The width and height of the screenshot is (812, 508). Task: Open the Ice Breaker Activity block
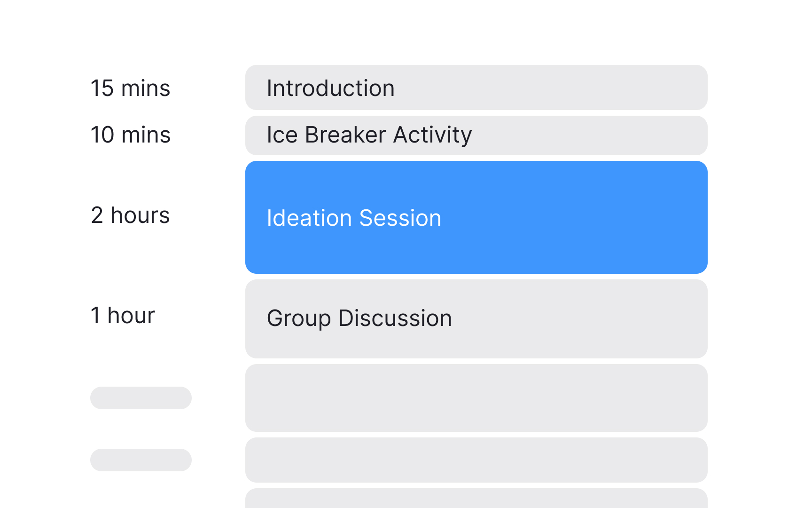tap(476, 135)
